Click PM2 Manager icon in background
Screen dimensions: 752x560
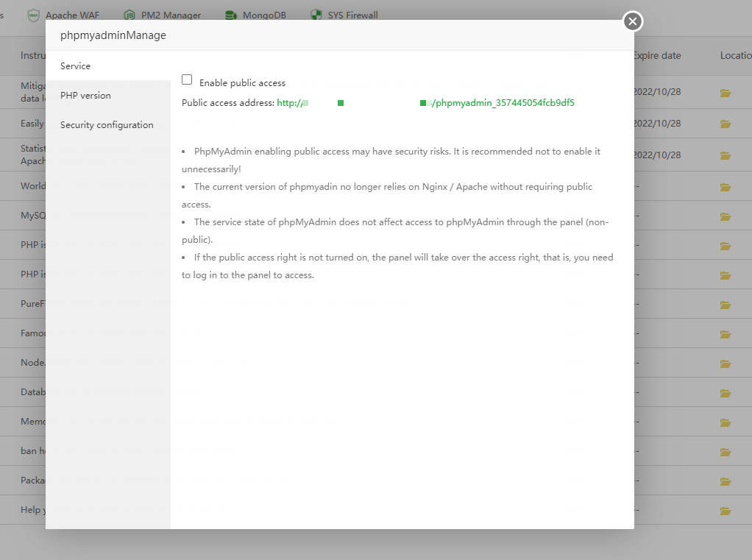[129, 15]
